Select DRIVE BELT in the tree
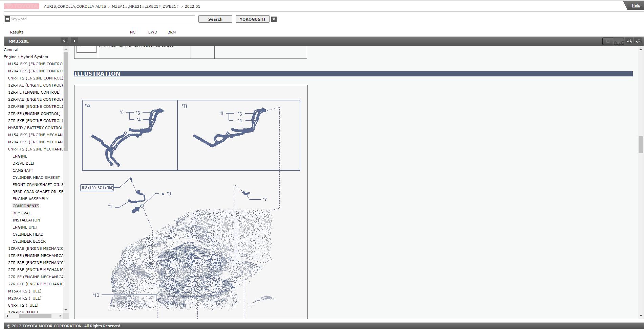Image resolution: width=644 pixels, height=332 pixels. pos(24,163)
